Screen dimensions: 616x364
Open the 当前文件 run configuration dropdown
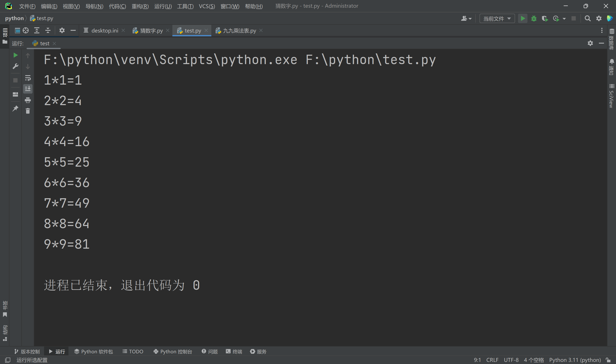[x=497, y=18]
